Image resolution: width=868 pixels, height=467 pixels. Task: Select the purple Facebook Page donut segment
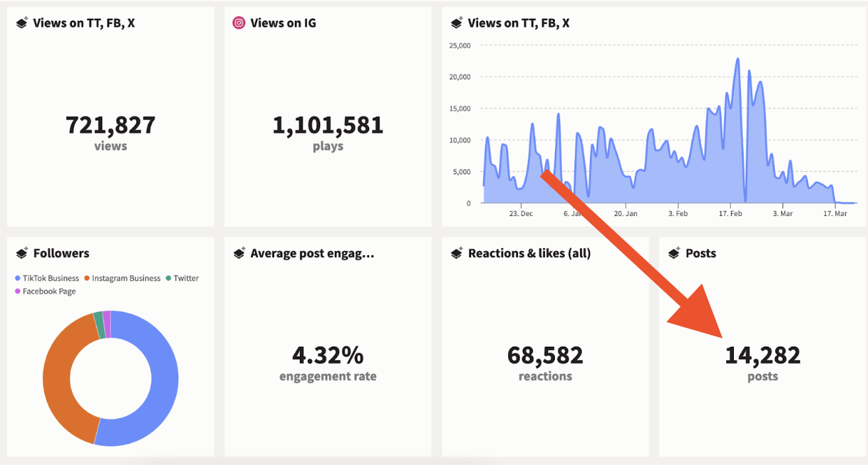(107, 324)
